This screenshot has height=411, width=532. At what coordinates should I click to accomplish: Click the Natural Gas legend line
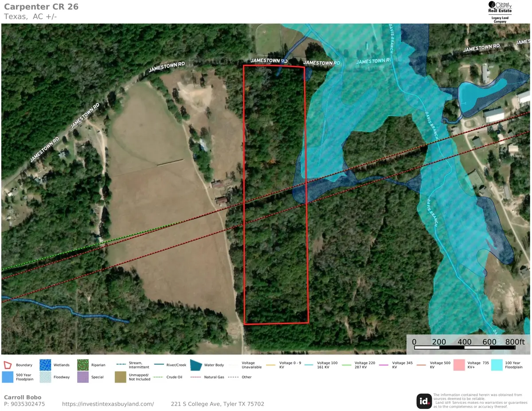pyautogui.click(x=196, y=377)
